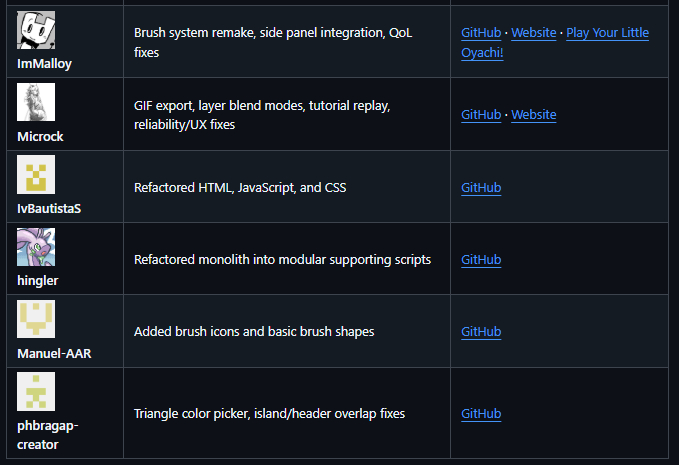Click Manuel-AAR's pale yellow identicon
The width and height of the screenshot is (679, 465).
pos(36,319)
